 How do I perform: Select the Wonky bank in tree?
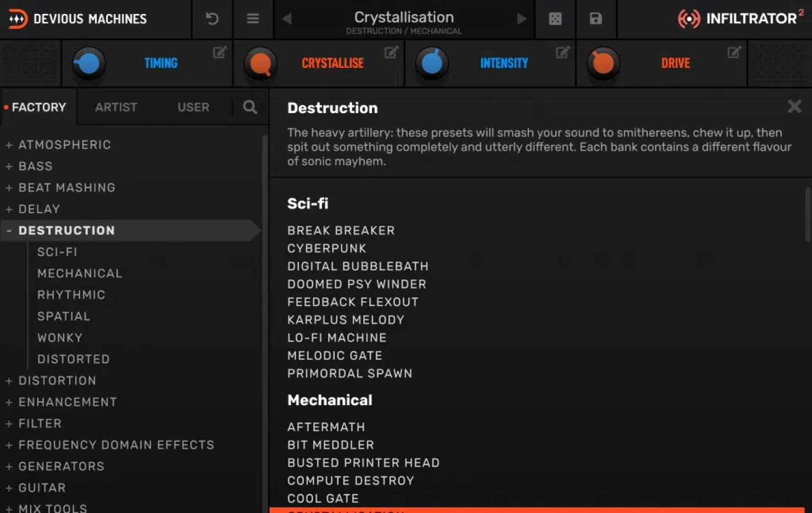tap(60, 338)
